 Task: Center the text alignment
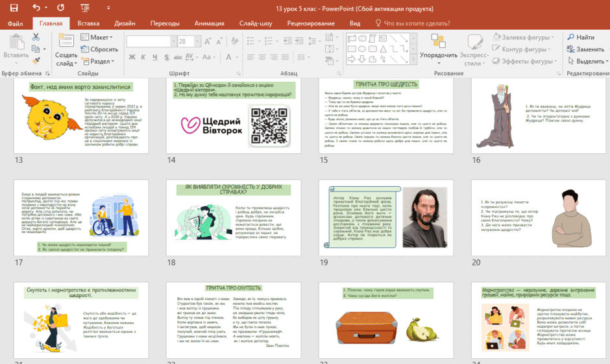(262, 57)
